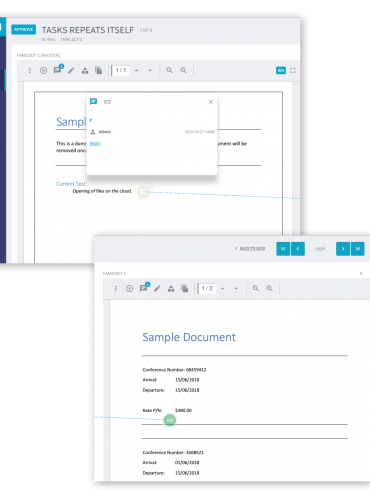Toggle the blue split view button in the upper toolbar
Screen dimensions: 370x500
point(281,70)
